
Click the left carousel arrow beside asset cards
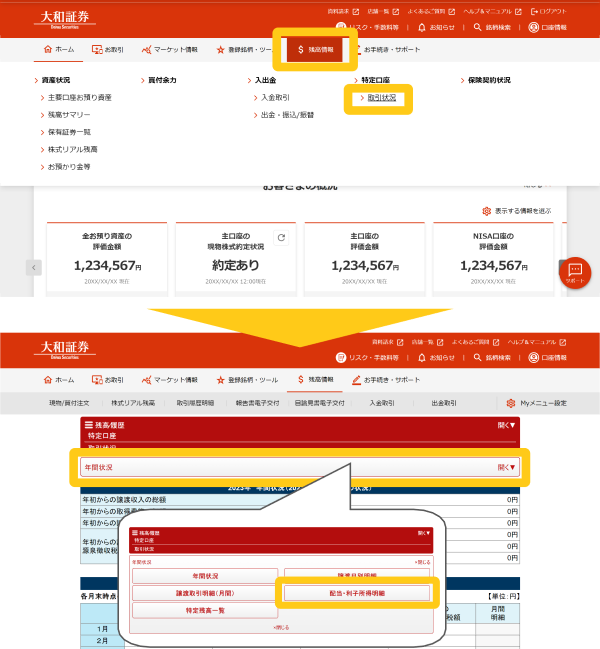point(35,268)
